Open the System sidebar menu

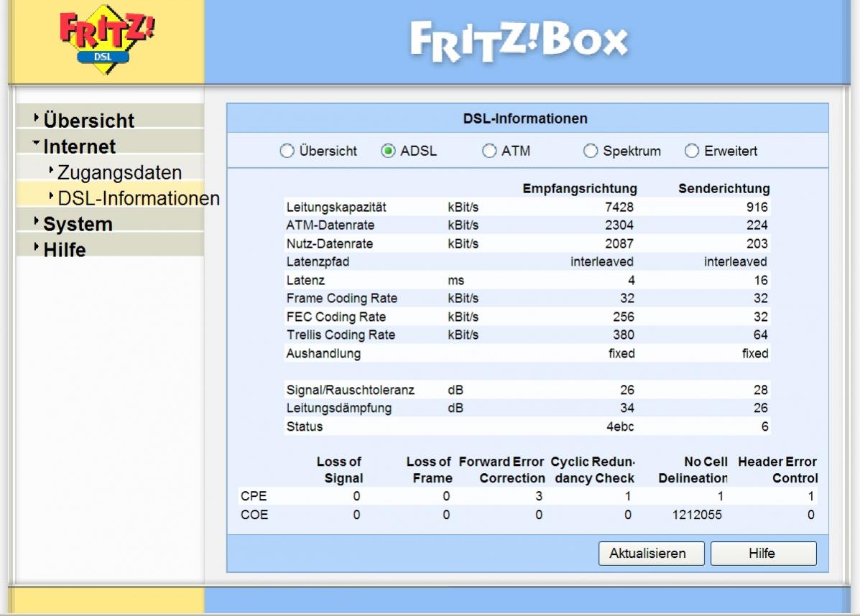click(78, 223)
